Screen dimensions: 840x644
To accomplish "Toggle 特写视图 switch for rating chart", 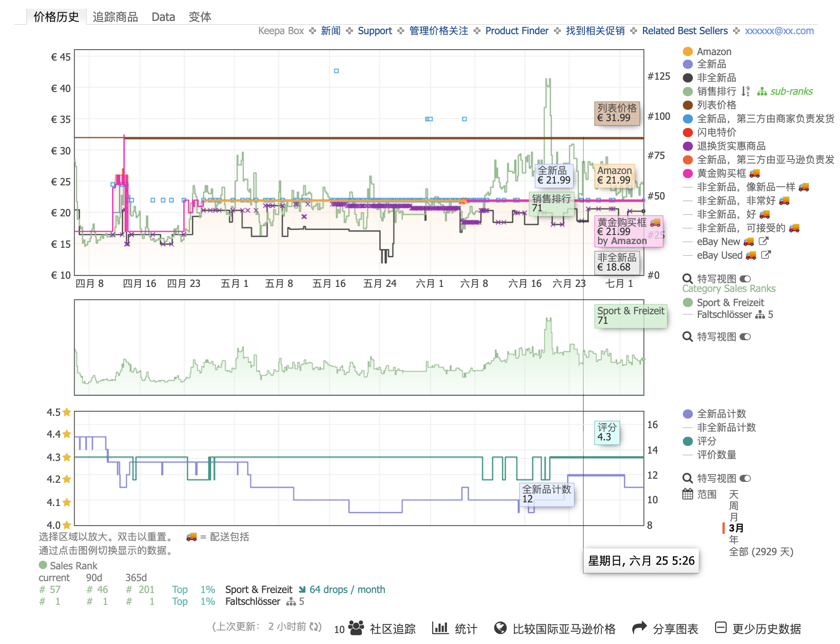I will 745,478.
